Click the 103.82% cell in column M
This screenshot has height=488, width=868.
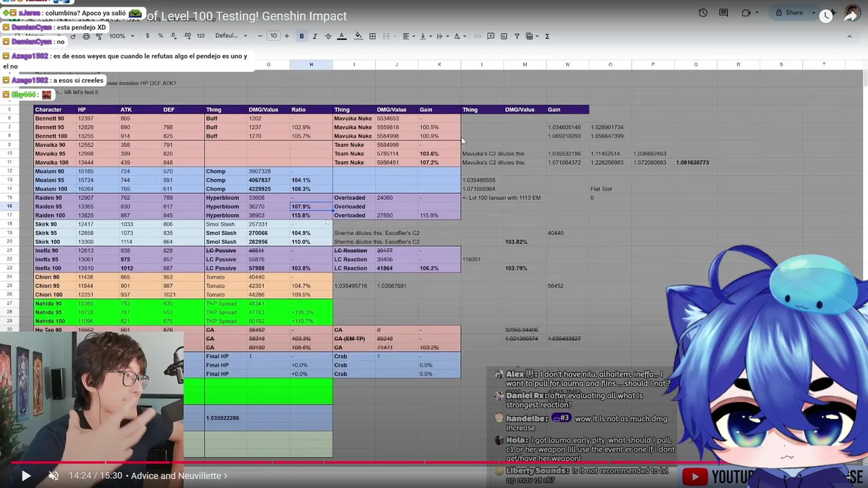(x=525, y=241)
